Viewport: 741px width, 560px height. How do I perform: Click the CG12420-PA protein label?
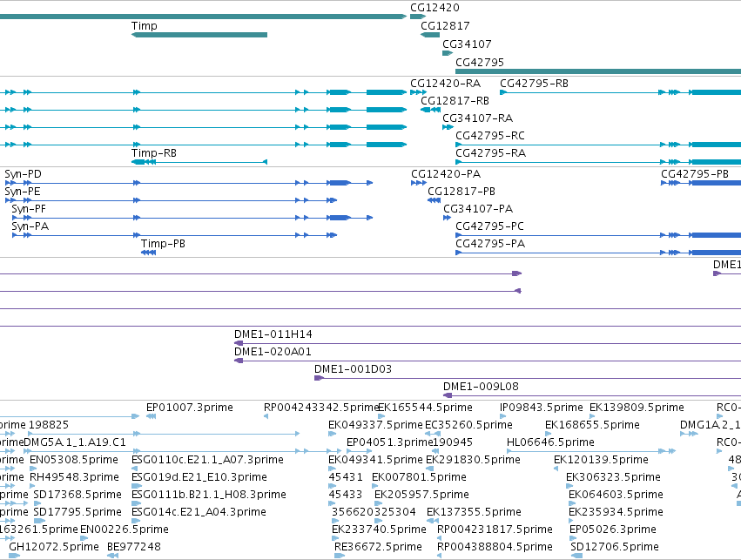446,174
